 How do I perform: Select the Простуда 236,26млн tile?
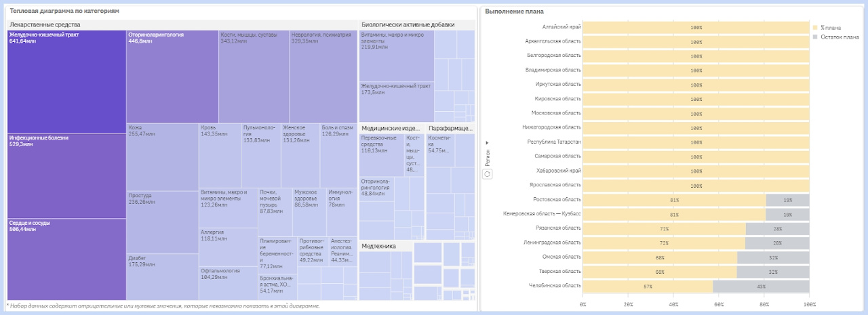point(162,222)
